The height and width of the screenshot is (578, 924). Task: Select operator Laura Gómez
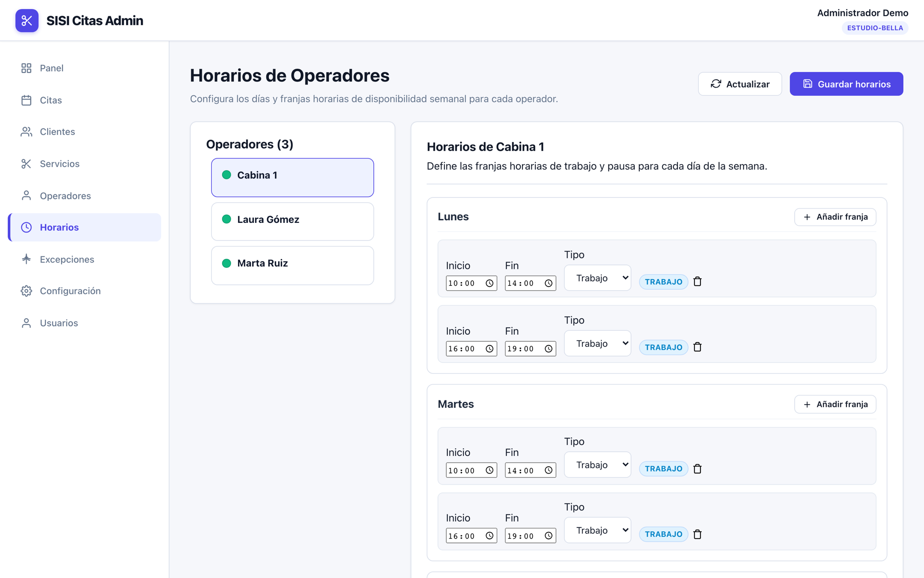(292, 221)
